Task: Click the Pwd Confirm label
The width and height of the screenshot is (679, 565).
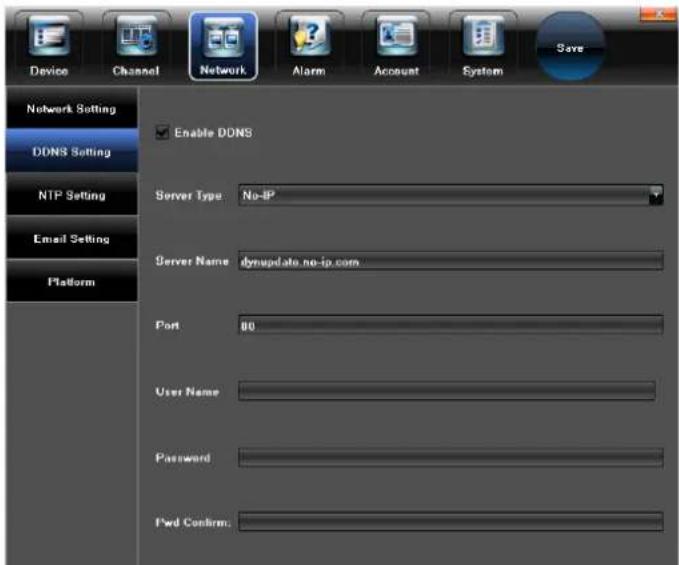Action: 193,522
